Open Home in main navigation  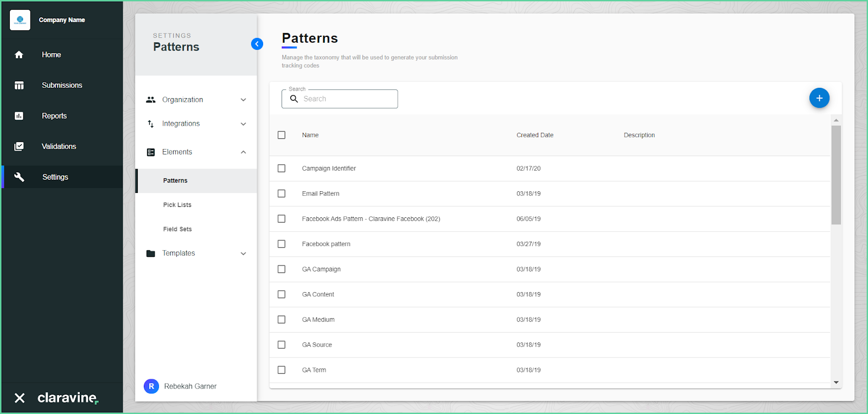pyautogui.click(x=51, y=55)
